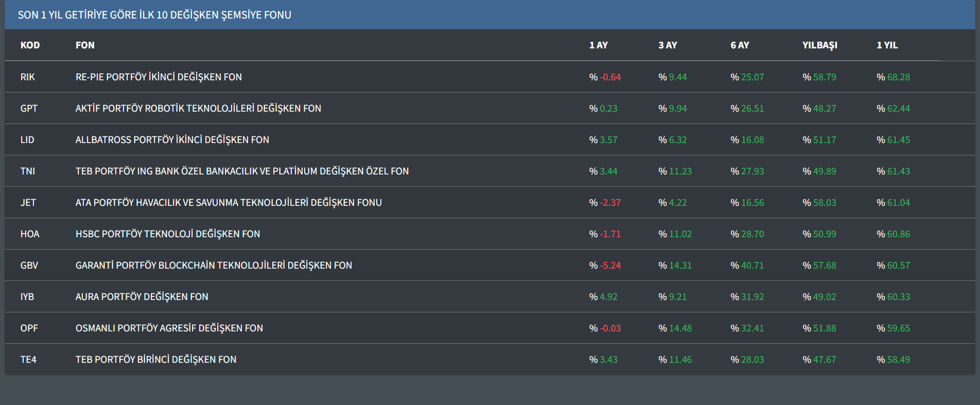
Task: Select HSBC PORTFÖY TEKNOLOJİ DEĞİŞKEN FON
Action: (168, 234)
